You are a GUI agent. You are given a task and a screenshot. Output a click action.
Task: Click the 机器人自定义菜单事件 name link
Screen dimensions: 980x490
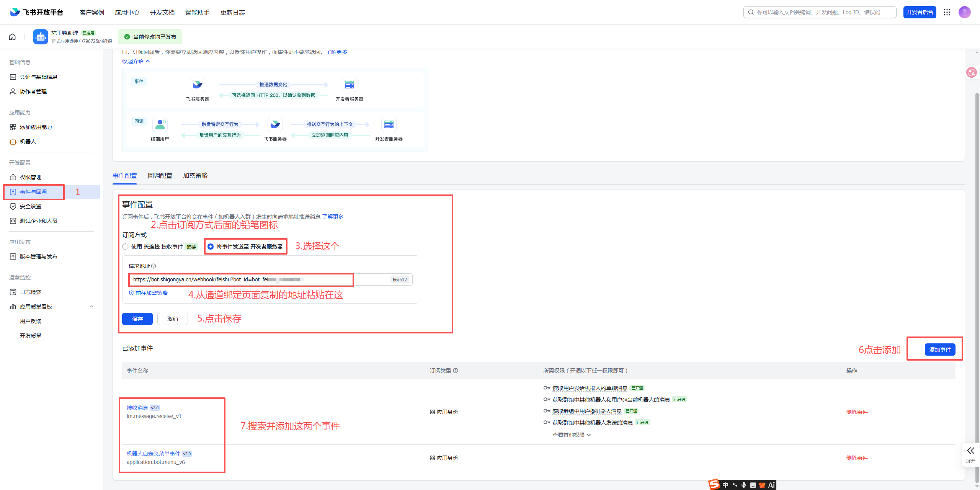click(154, 454)
